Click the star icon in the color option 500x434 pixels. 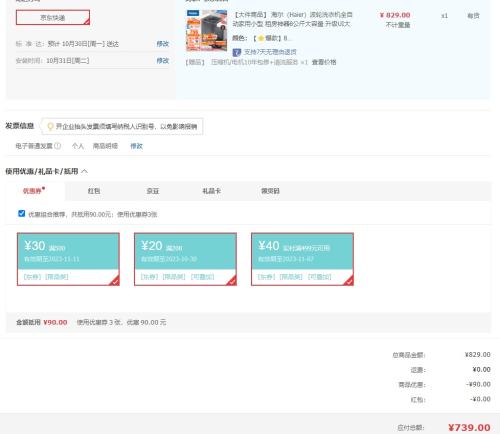(x=261, y=38)
